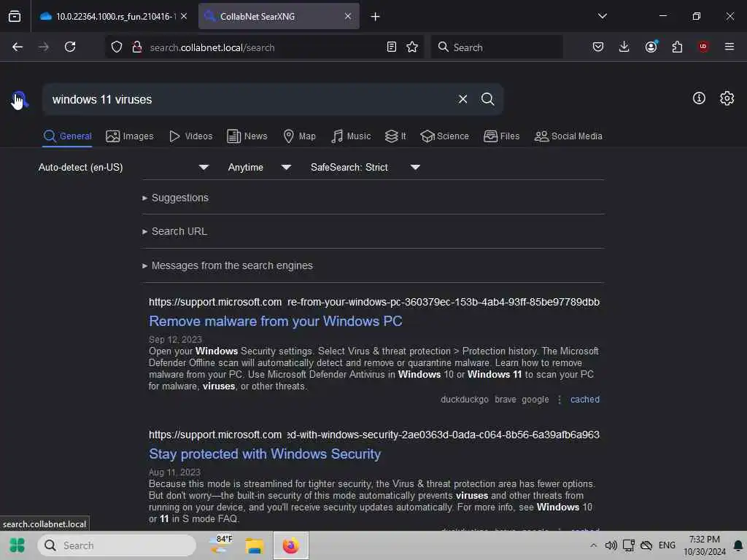
Task: Open the Anytime time range dropdown
Action: click(x=259, y=167)
